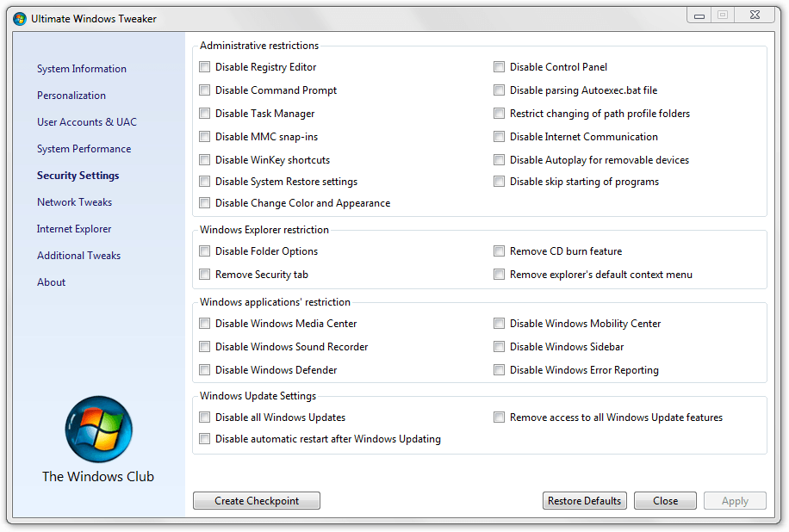This screenshot has width=789, height=532.
Task: Enable Disable Registry Editor checkbox
Action: [204, 67]
